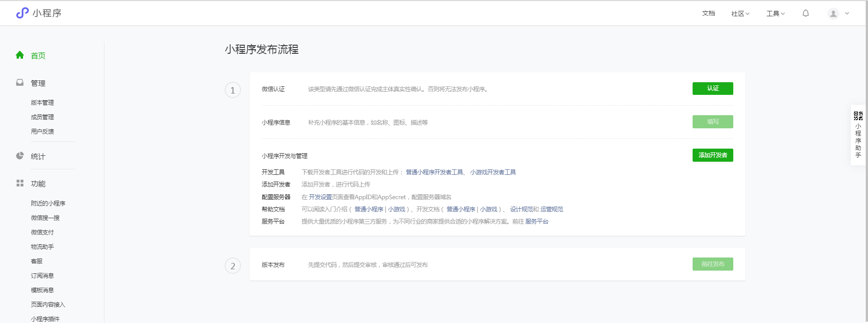868x323 pixels.
Task: Open the 服务平台 link
Action: point(537,221)
